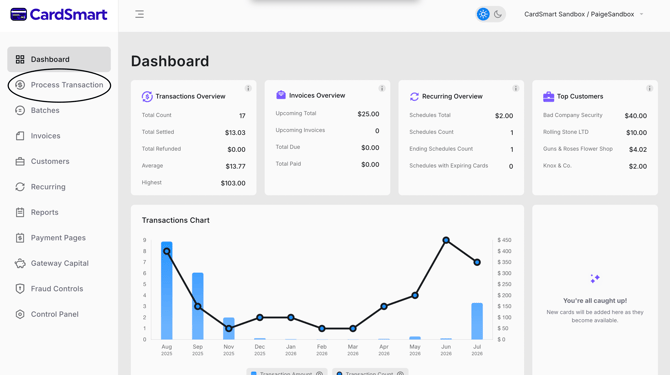
Task: Go to Batches in the sidebar
Action: 59,110
